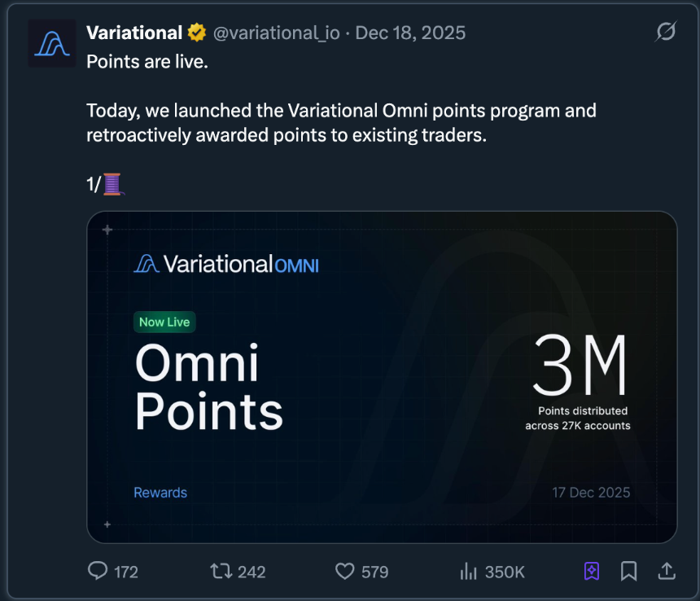Click the thread spool emoji

112,184
